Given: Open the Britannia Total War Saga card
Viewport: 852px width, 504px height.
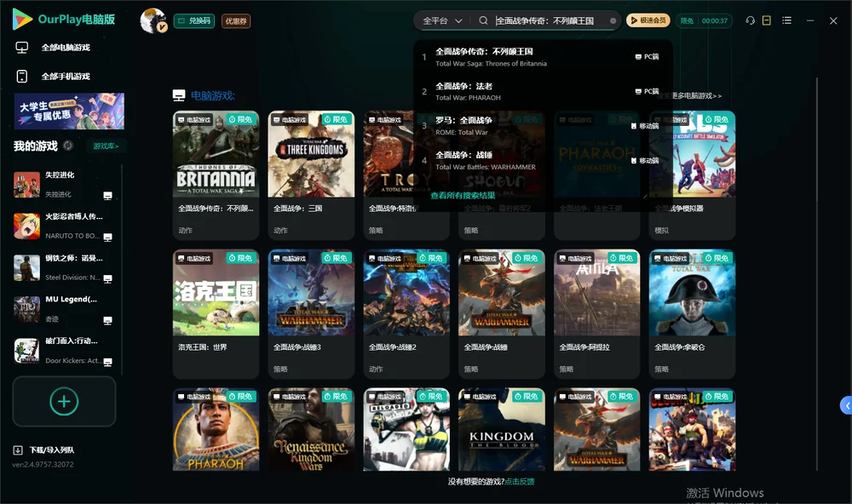Looking at the screenshot, I should click(x=216, y=175).
